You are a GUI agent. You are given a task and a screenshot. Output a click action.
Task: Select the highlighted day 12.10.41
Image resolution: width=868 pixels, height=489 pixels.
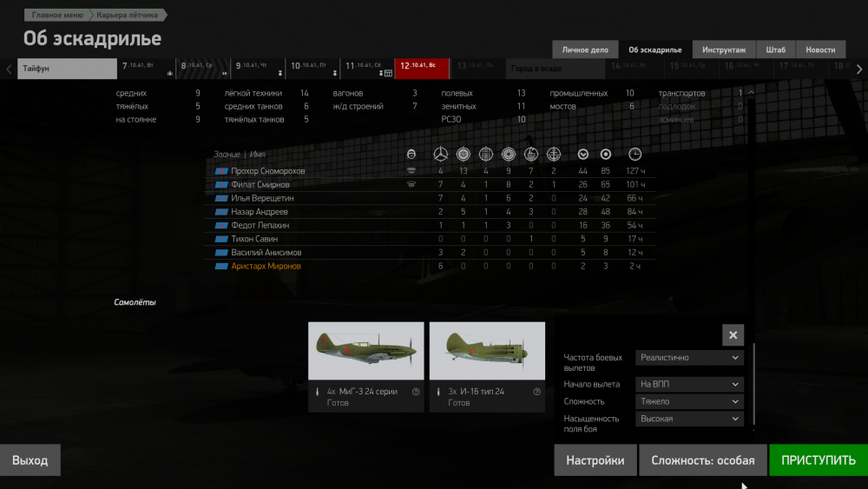422,69
